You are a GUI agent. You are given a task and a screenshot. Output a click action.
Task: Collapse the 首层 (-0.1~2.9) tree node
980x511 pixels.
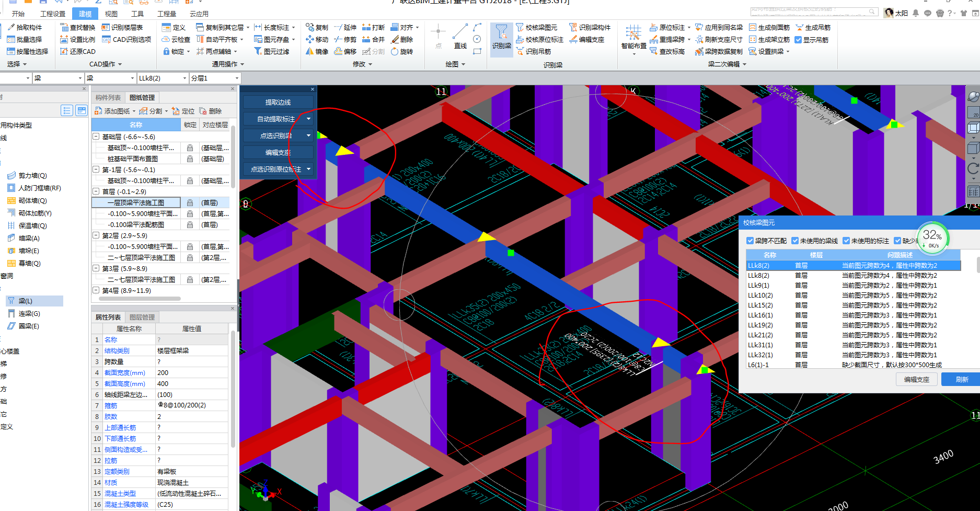coord(96,191)
